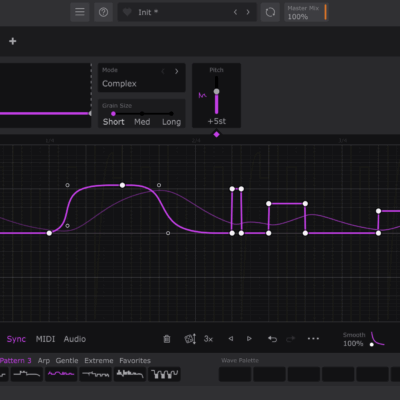Click the purple wave icon beside Pitch slider
The height and width of the screenshot is (400, 400).
pyautogui.click(x=202, y=95)
